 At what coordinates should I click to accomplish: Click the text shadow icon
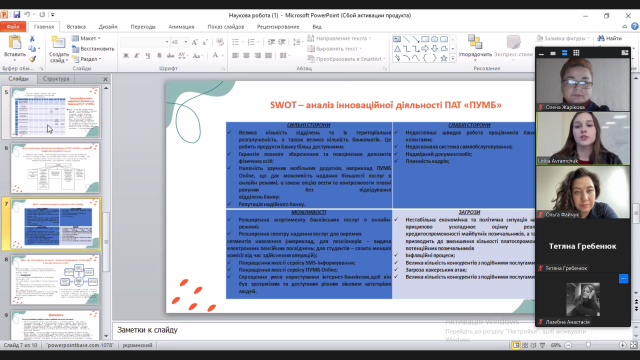click(160, 56)
